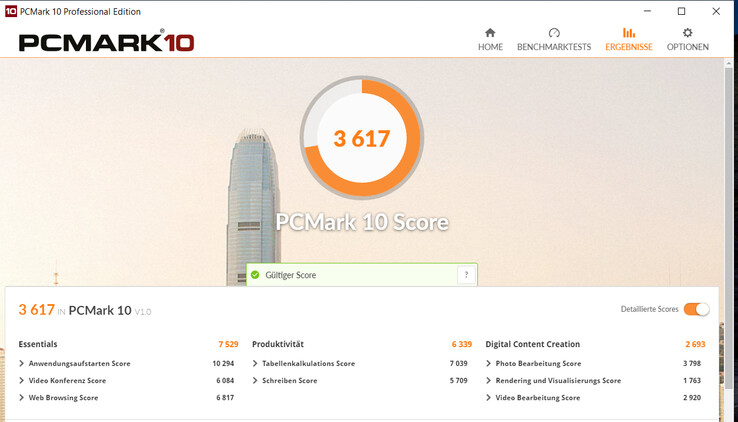Click the scrollbar up arrow
Screen dimensions: 738x422
pyautogui.click(x=729, y=63)
